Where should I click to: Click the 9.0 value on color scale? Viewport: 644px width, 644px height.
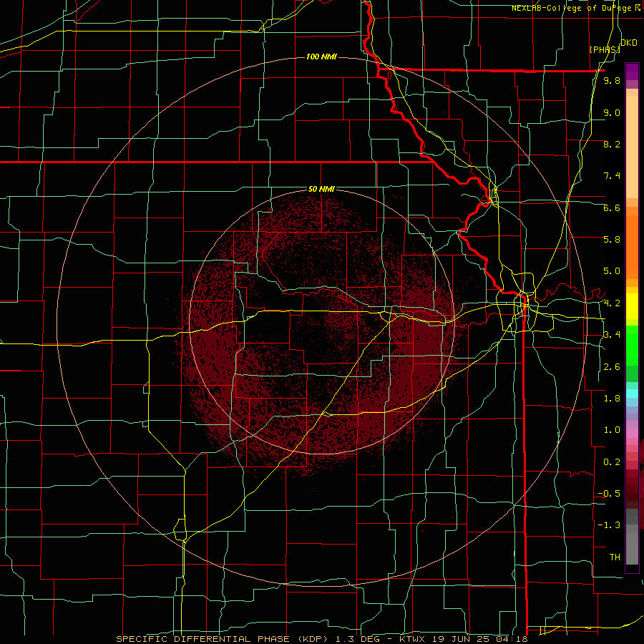(612, 112)
